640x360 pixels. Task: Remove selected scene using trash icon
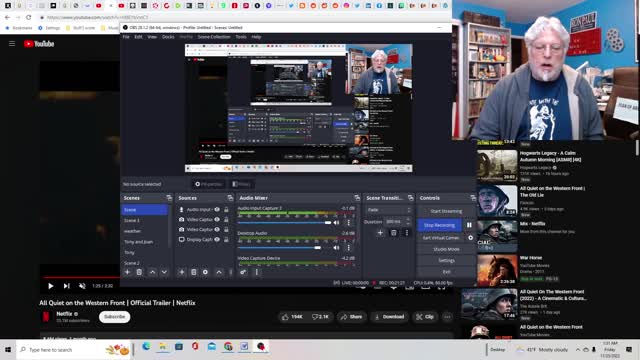(139, 272)
